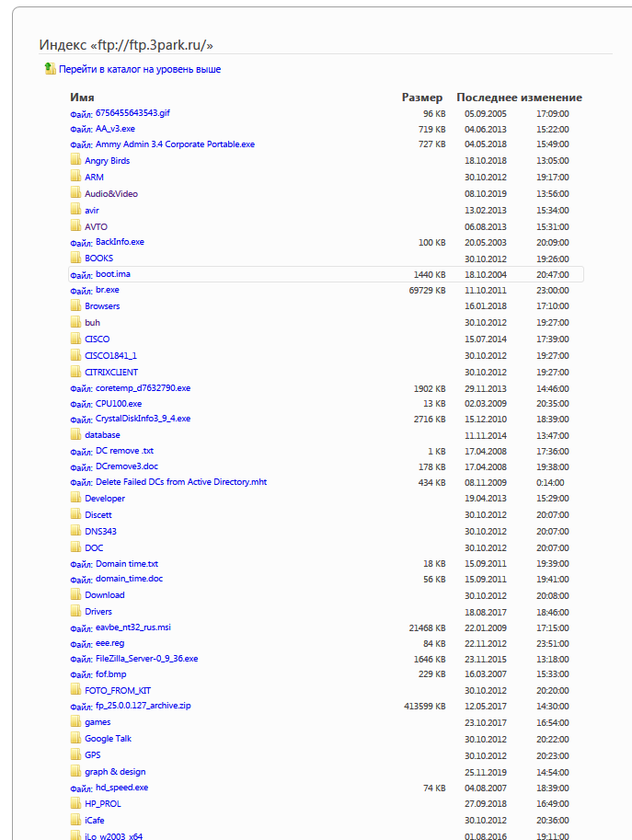
Task: Click the page title 'Индекс «ftp://ftp.3park.ru/»'
Action: point(126,45)
